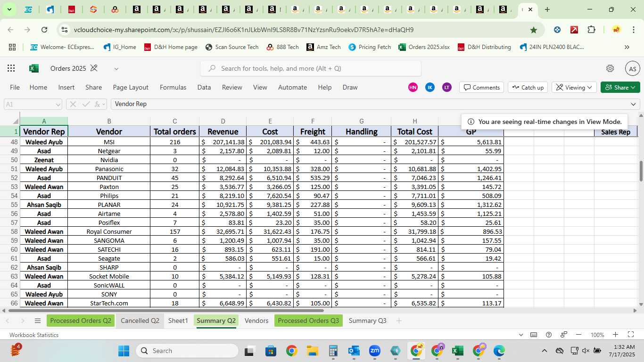Viewport: 644px width, 362px height.
Task: Click the Catch up button
Action: pyautogui.click(x=528, y=87)
